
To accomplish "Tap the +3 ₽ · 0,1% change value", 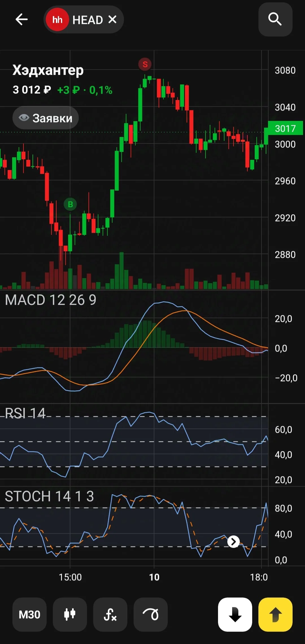I will pyautogui.click(x=85, y=90).
